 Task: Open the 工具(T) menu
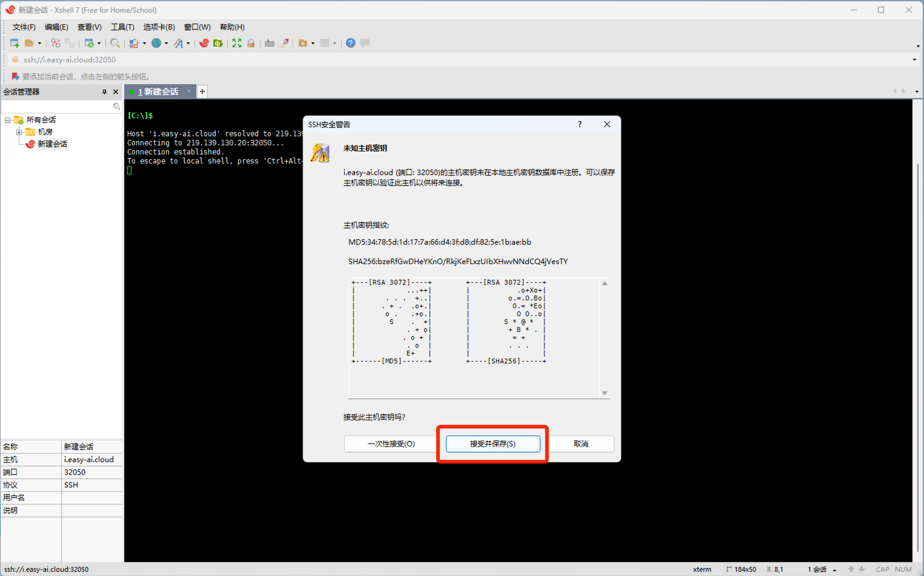click(x=122, y=27)
